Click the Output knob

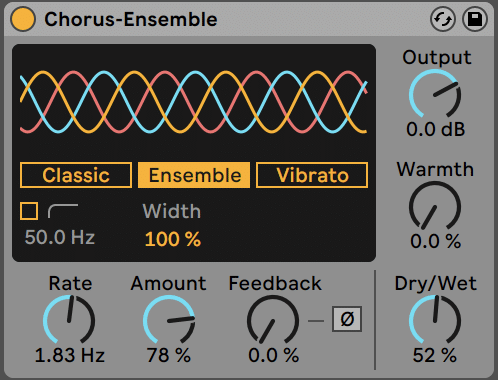(x=435, y=94)
